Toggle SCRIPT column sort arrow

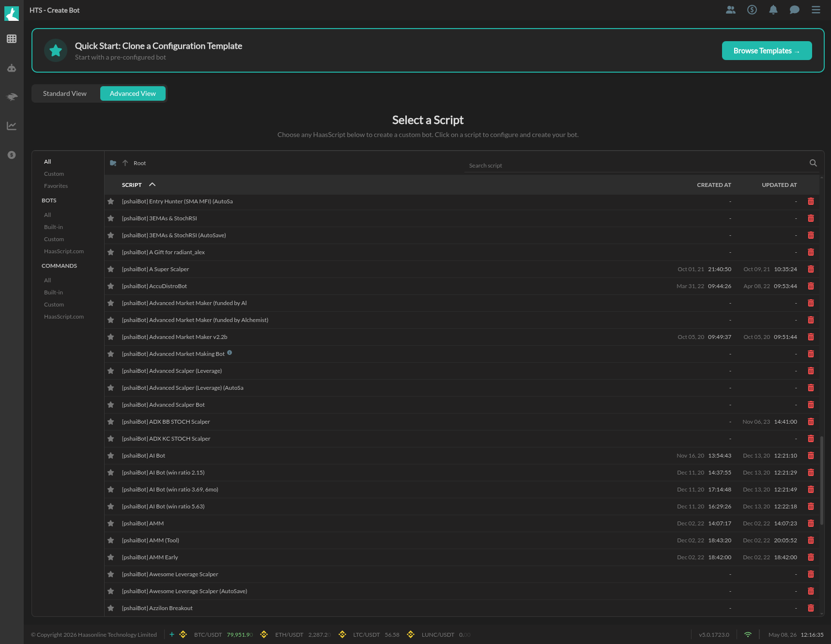(152, 184)
